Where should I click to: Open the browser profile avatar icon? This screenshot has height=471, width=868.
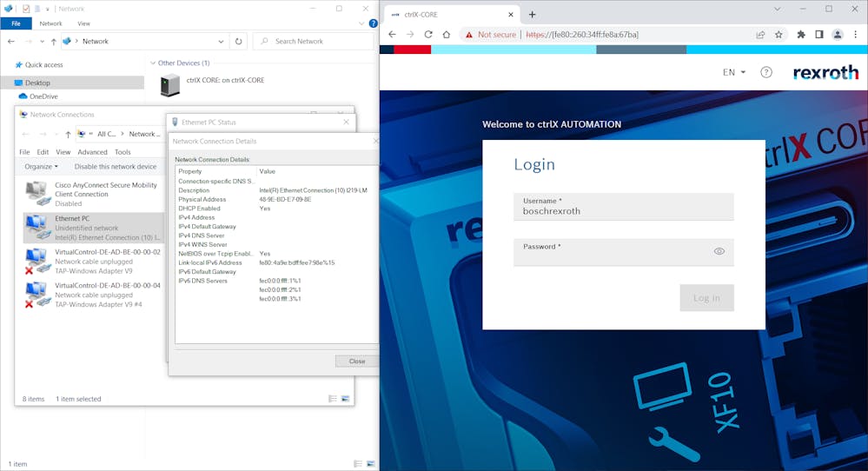point(837,35)
